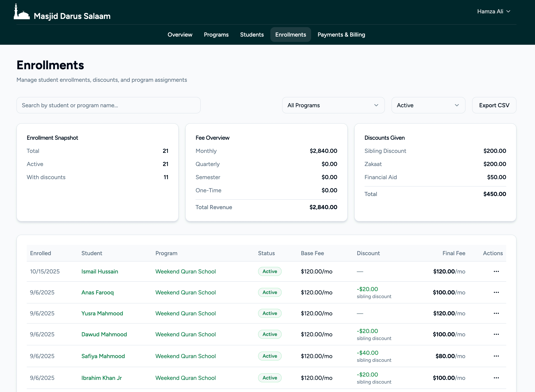Viewport: 535px width, 392px height.
Task: Open actions menu for Safiya Mahmood's enrollment
Action: (x=496, y=356)
